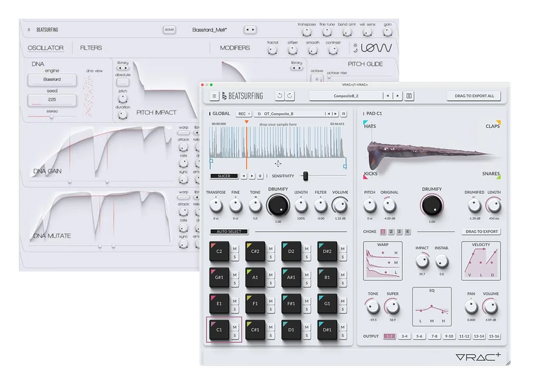Viewport: 536px width, 392px height.
Task: Solo pad C2
Action: (x=234, y=257)
